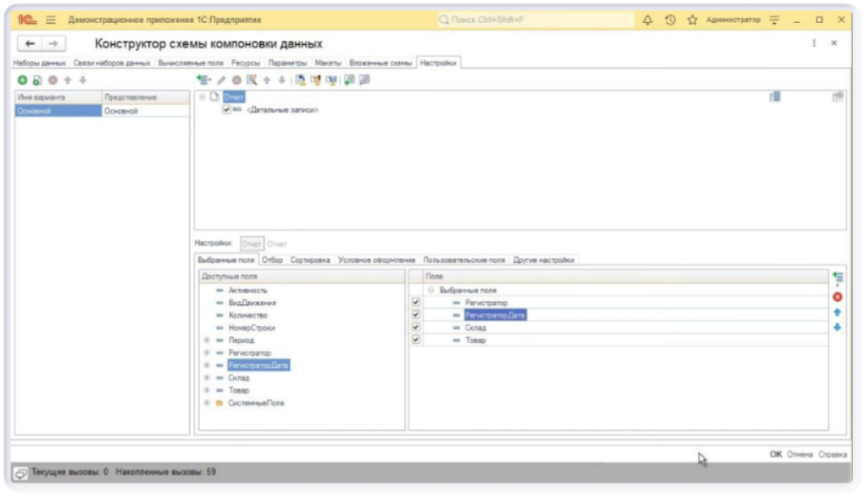Image resolution: width=868 pixels, height=499 pixels.
Task: Move selected field up with blue arrow
Action: 837,312
